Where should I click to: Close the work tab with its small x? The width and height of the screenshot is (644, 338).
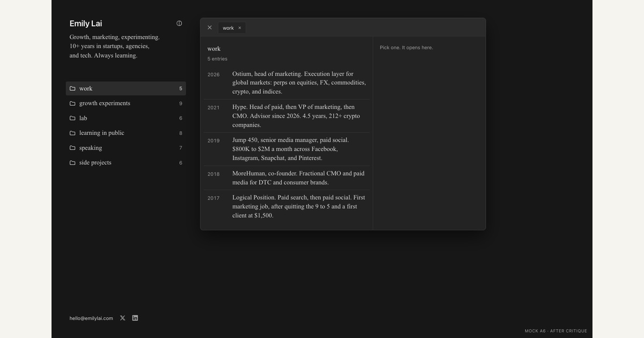point(240,28)
